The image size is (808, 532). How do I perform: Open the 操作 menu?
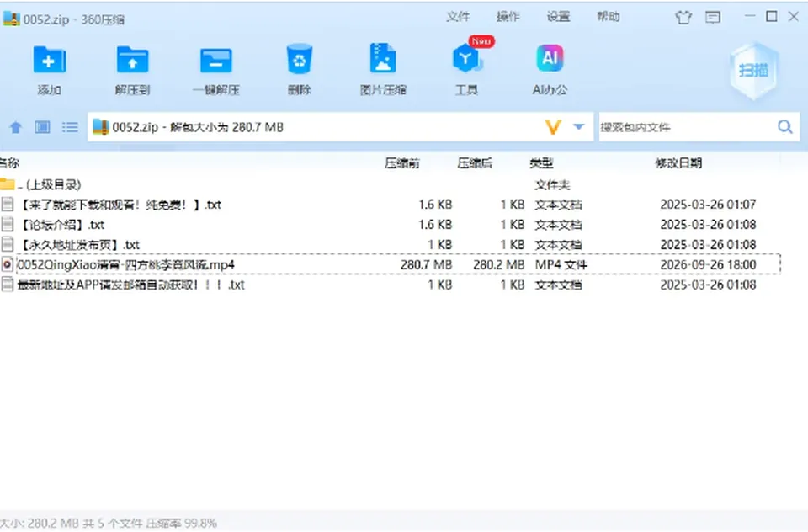[x=508, y=17]
